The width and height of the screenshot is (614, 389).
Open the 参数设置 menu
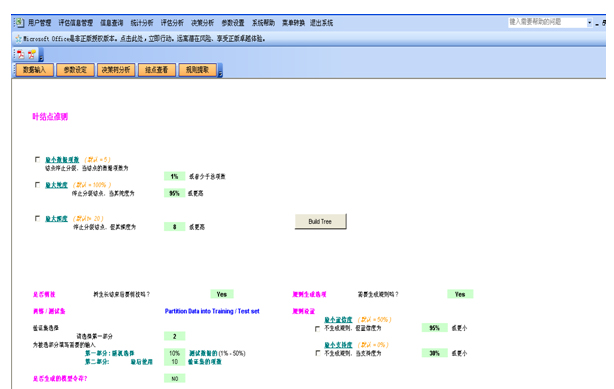click(233, 23)
